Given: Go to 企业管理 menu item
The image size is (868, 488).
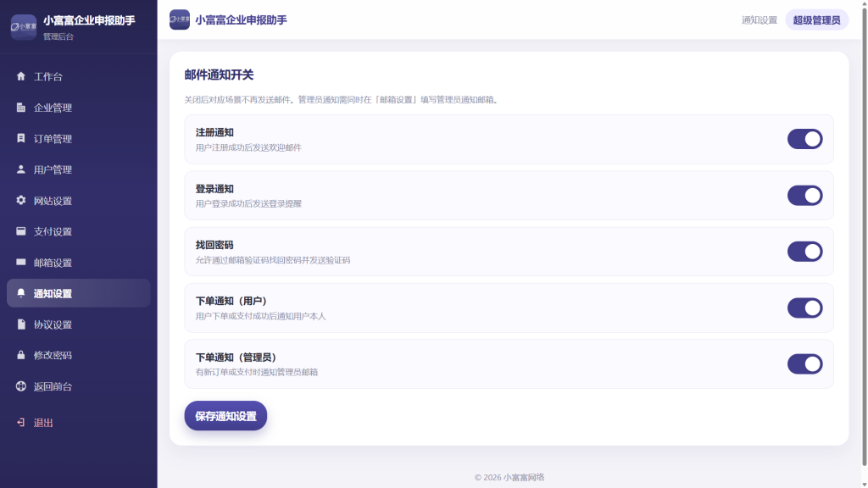Looking at the screenshot, I should (x=79, y=108).
